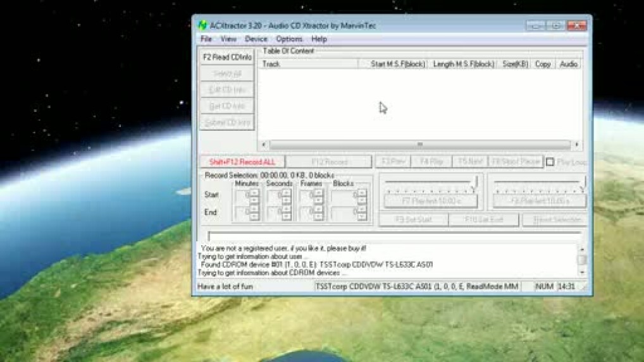Open the Help menu
Image resolution: width=644 pixels, height=362 pixels.
tap(319, 39)
